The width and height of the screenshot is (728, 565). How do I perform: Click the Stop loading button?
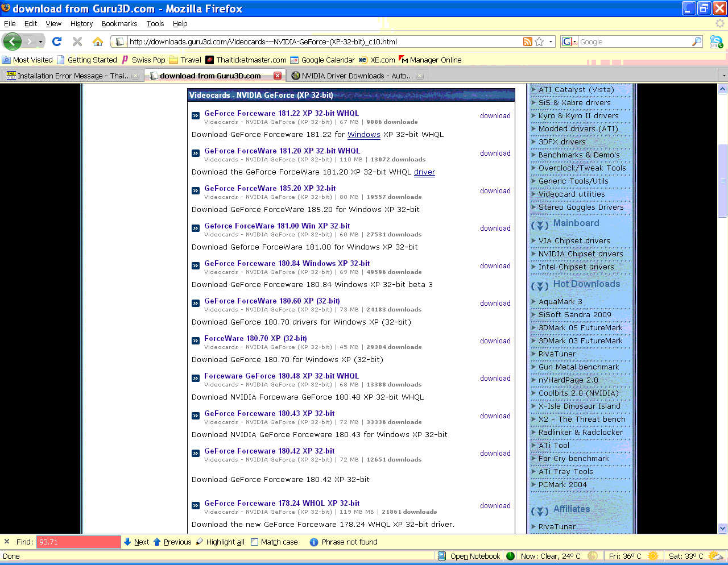77,41
